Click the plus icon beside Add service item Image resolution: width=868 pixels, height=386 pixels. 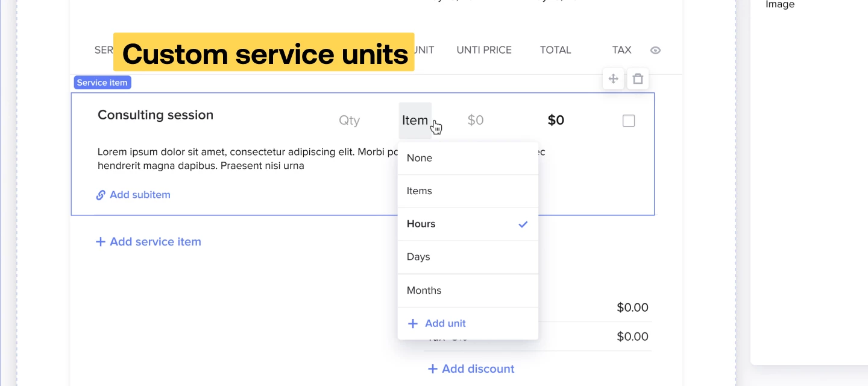(100, 241)
